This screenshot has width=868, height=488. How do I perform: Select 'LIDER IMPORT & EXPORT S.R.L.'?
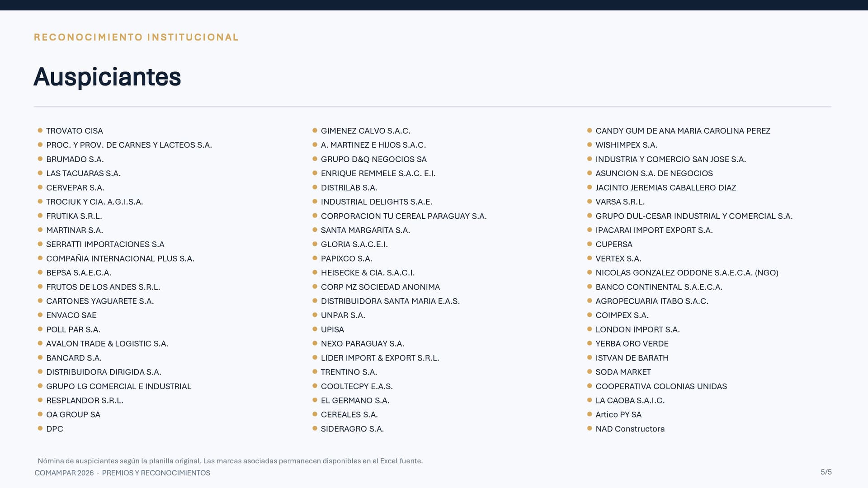(x=380, y=358)
